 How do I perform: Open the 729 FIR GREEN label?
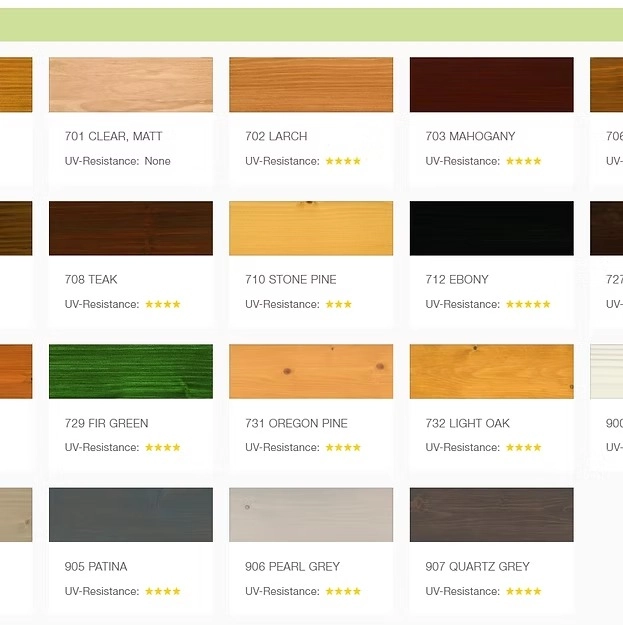point(106,423)
